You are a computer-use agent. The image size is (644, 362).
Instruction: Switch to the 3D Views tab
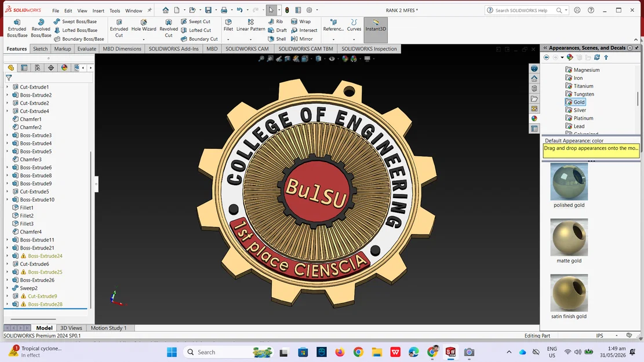pos(71,328)
